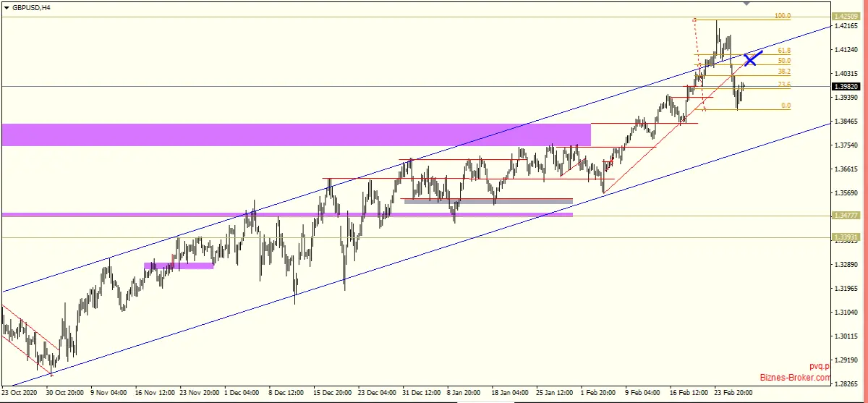The width and height of the screenshot is (868, 403).
Task: Click the 8 Dec 12:00 time label
Action: pyautogui.click(x=287, y=392)
